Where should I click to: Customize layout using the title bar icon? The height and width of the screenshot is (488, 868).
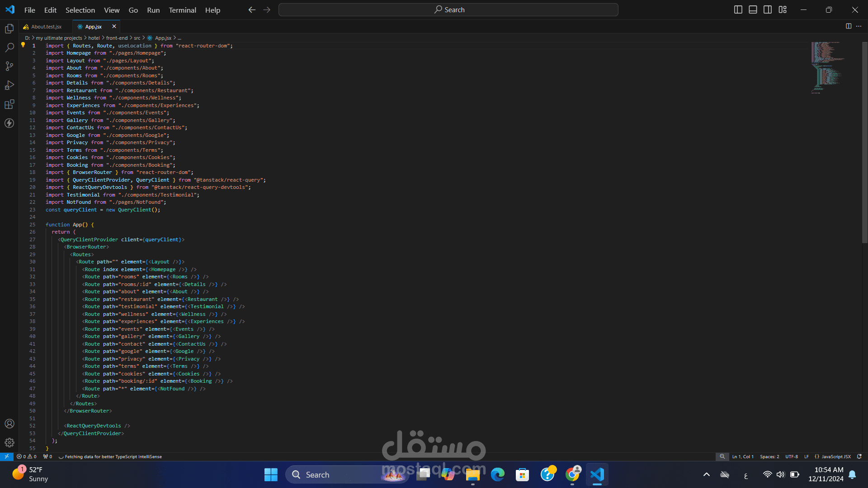[783, 9]
